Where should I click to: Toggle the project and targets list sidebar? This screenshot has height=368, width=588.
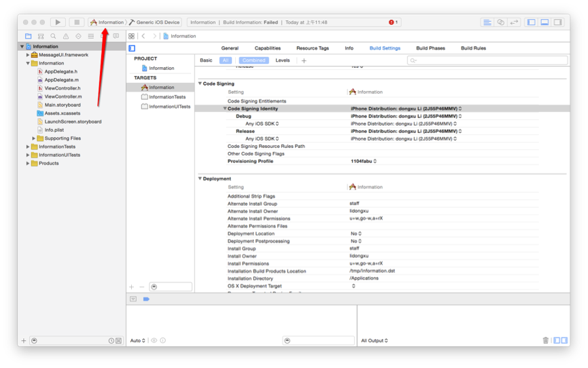pos(132,48)
